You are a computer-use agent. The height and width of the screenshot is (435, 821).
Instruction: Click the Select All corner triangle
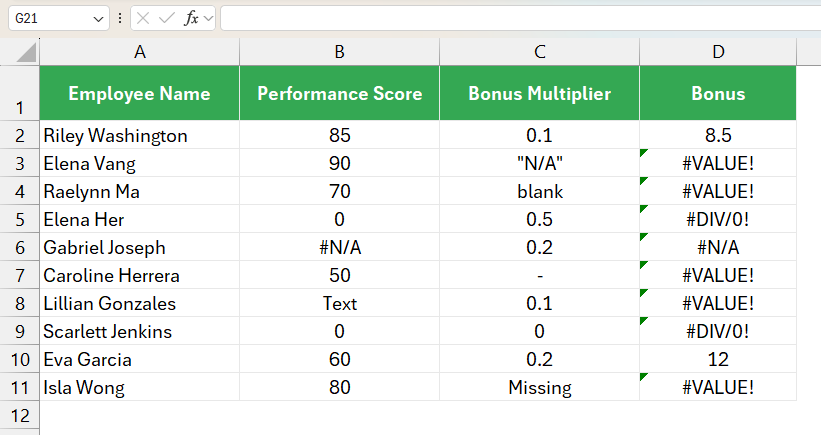coord(26,52)
